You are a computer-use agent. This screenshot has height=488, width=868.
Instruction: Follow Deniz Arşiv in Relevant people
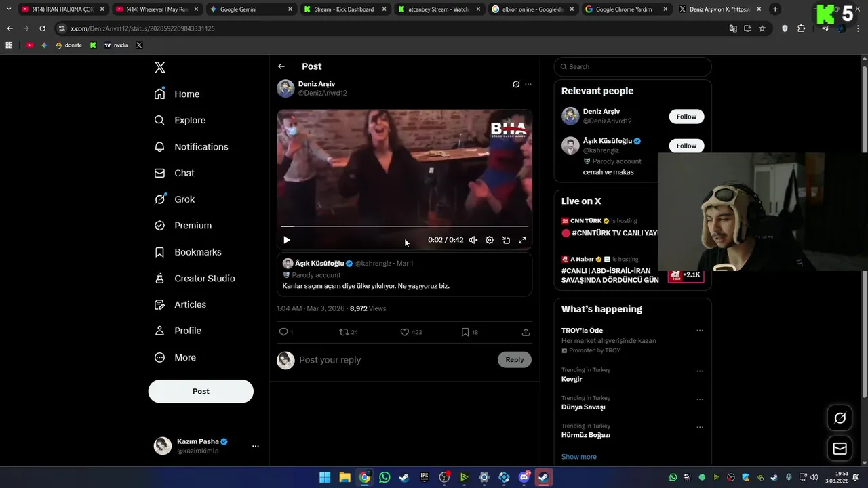point(686,117)
